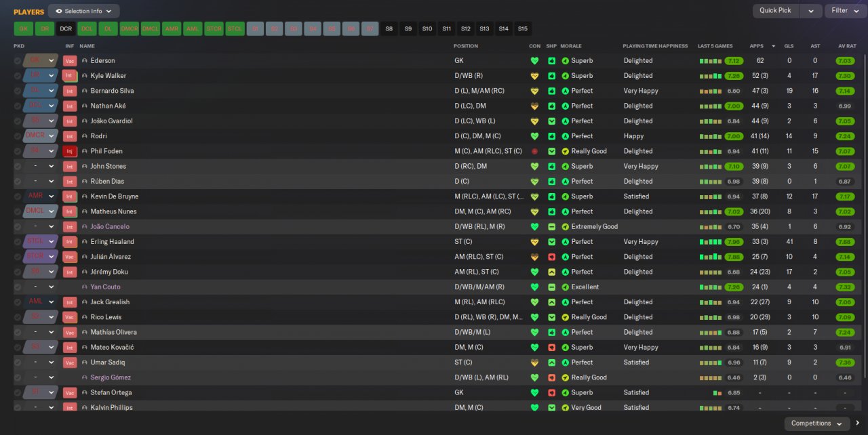Click Bernardo Silva's Perfect morale icon
Screen dimensions: 868x435
tap(566, 91)
